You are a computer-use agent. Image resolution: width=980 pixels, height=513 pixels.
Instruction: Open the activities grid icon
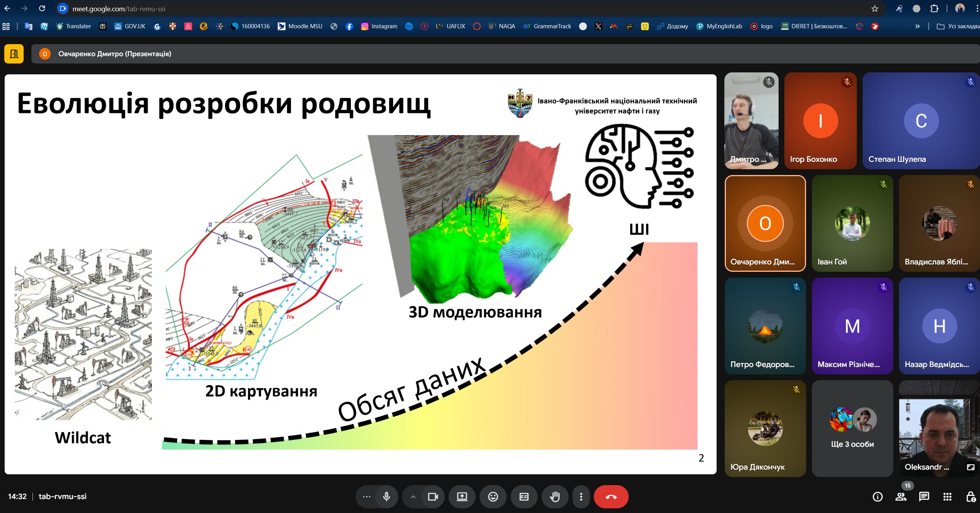[947, 497]
